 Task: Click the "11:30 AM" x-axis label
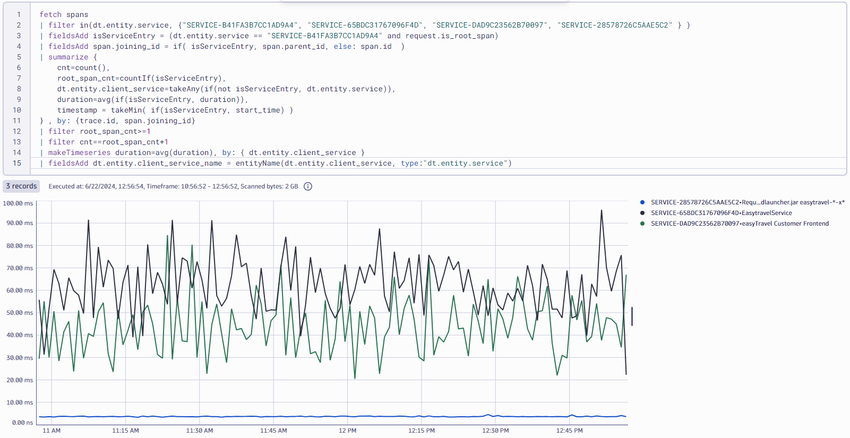point(199,430)
